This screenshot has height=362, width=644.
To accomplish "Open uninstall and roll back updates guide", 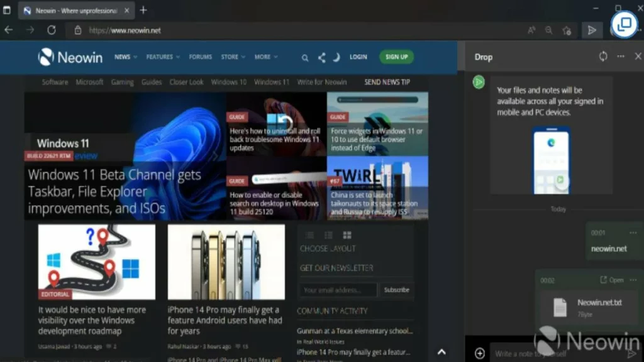I will pos(275,140).
